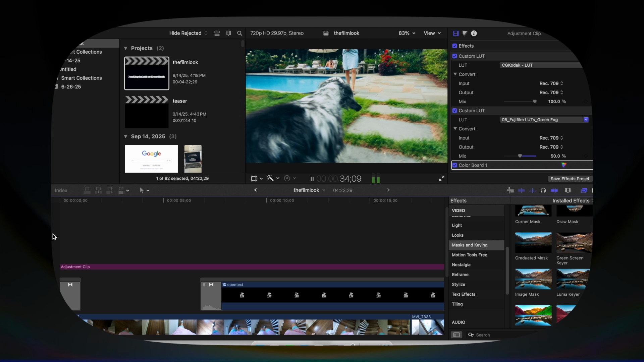Go back in timeline history
Screen dimensions: 644x362
click(256, 190)
